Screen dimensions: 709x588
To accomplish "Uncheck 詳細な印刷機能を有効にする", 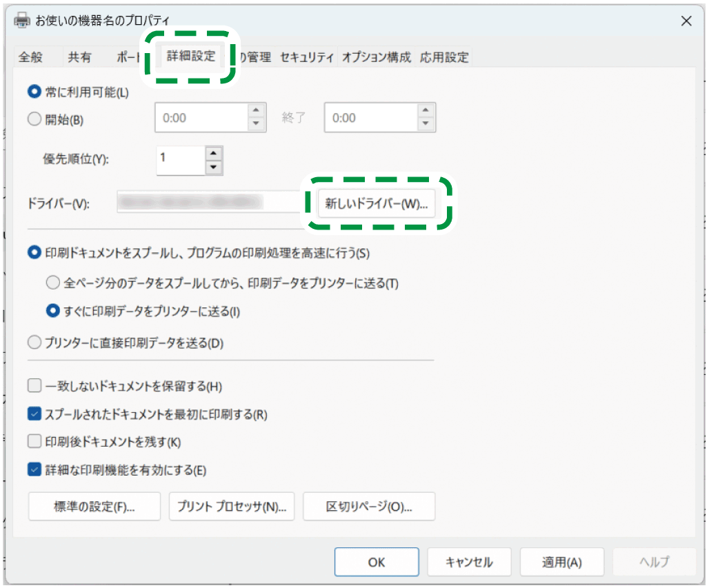I will (33, 469).
